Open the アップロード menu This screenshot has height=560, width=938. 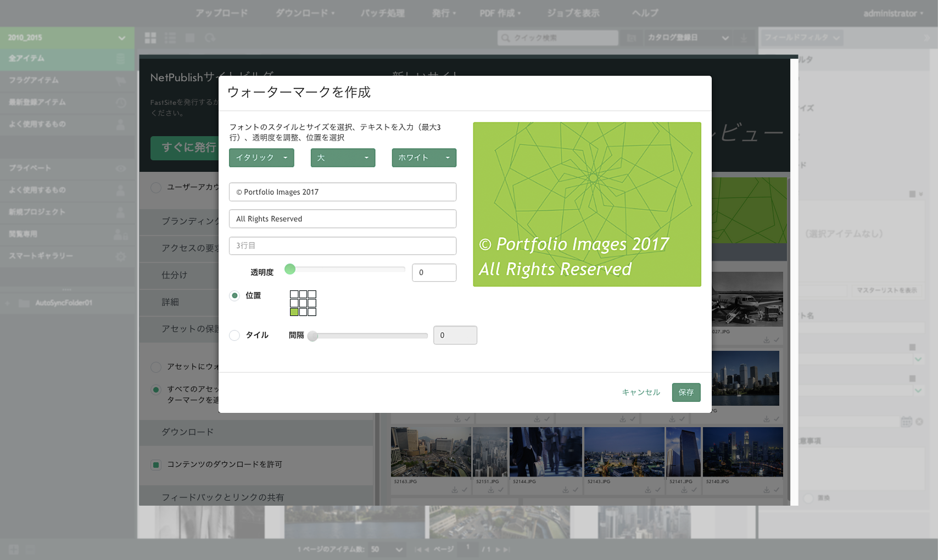221,13
